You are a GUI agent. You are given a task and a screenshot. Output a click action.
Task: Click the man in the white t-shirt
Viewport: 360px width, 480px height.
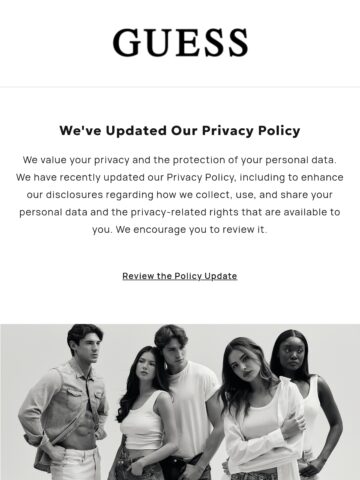pos(190,400)
